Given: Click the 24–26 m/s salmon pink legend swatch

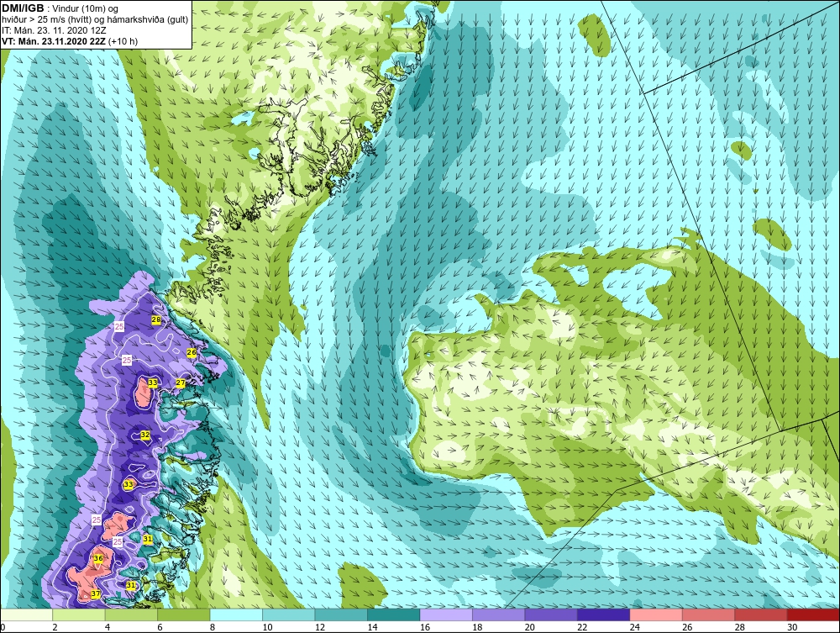Looking at the screenshot, I should pos(656,615).
